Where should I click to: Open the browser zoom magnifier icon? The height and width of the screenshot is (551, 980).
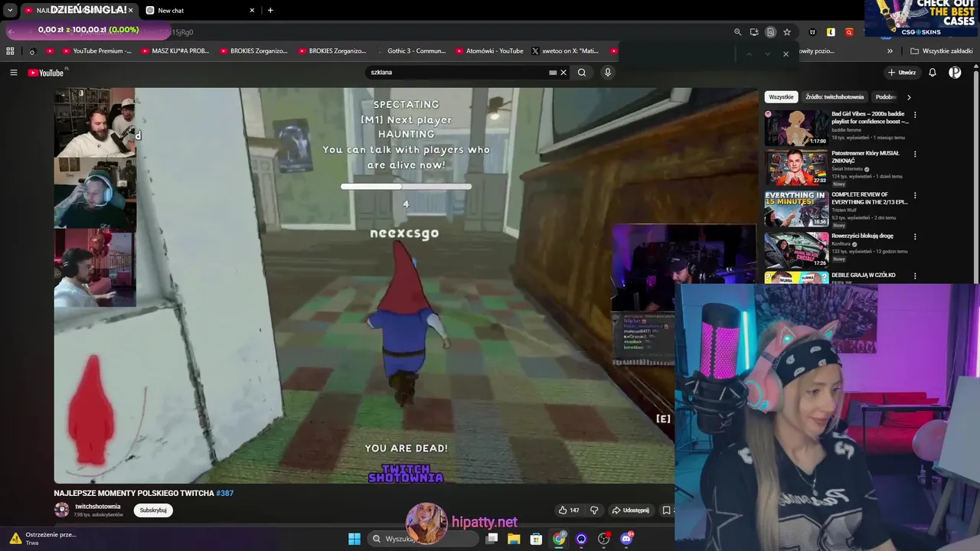[x=737, y=32]
